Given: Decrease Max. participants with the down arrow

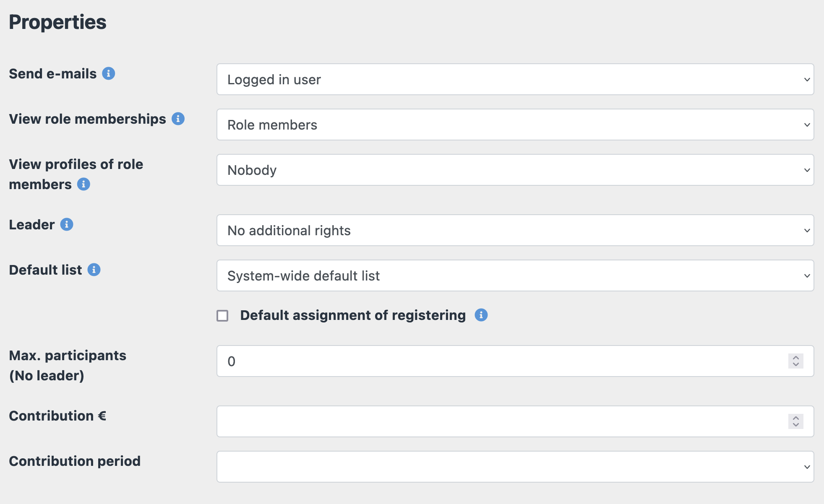Looking at the screenshot, I should (796, 364).
